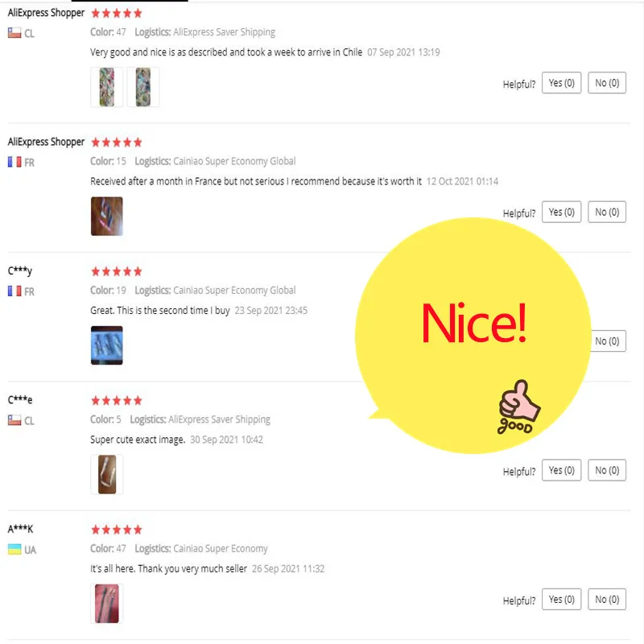Click the Chile flag icon under C***e
This screenshot has height=644, width=644.
[x=14, y=420]
